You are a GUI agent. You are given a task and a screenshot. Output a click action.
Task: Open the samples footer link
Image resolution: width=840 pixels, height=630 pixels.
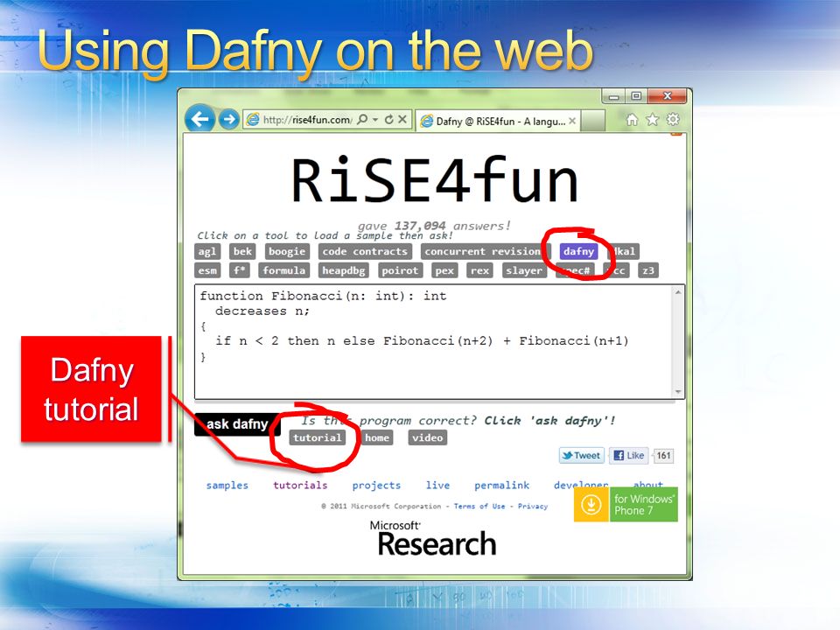pyautogui.click(x=227, y=486)
